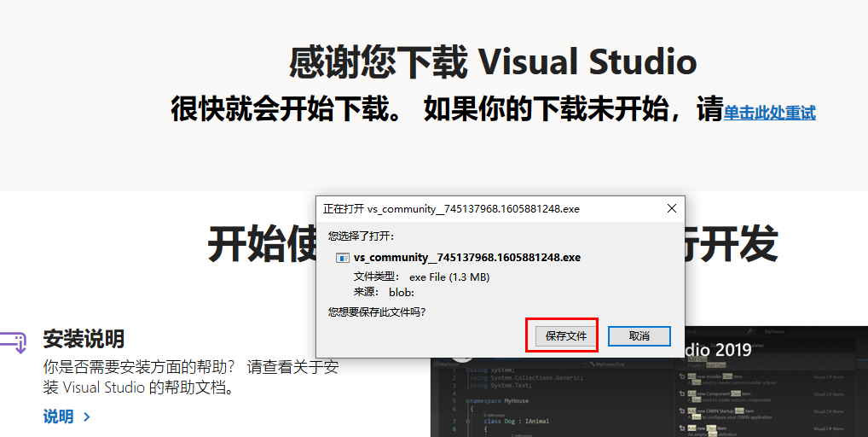
Task: Click the 取消 button in dialog
Action: pos(639,336)
